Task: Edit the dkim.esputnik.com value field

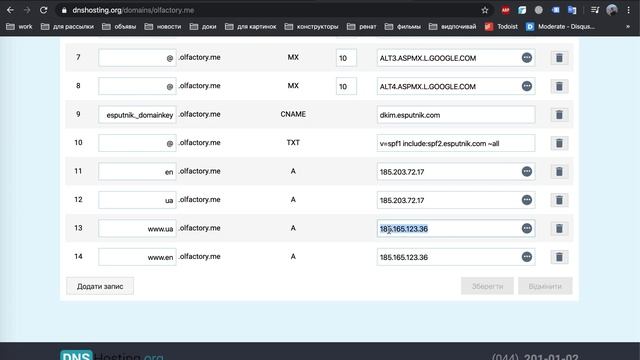Action: pos(456,115)
